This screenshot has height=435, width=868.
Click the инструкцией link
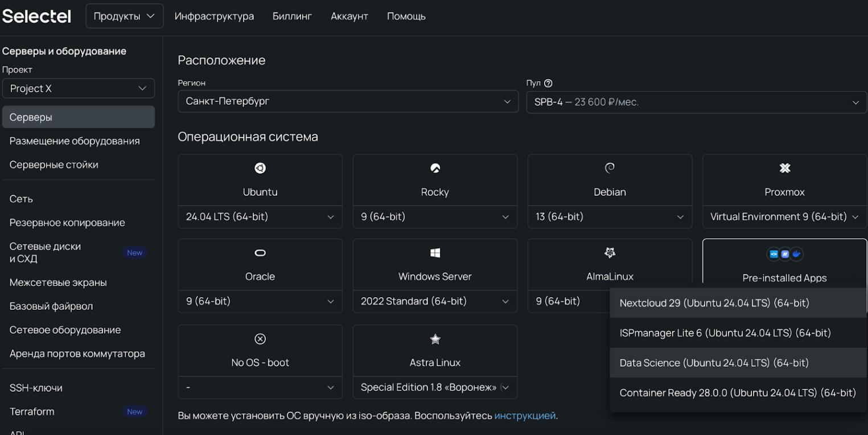[x=525, y=416]
